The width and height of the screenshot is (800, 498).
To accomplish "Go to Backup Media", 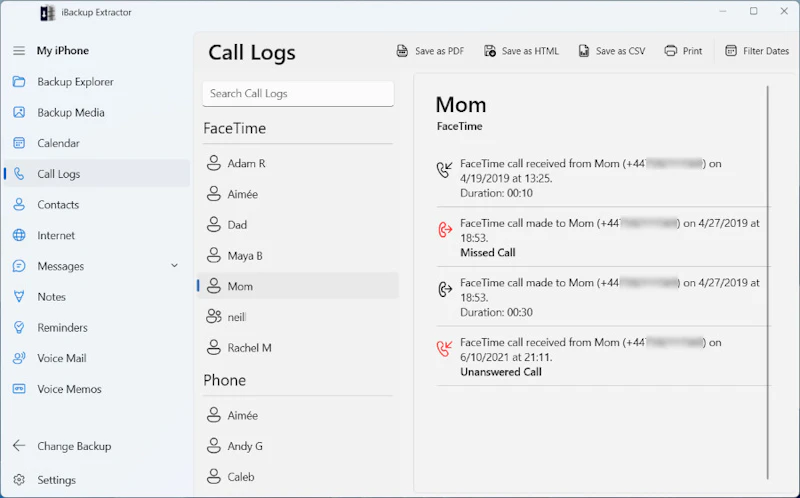I will (97, 112).
